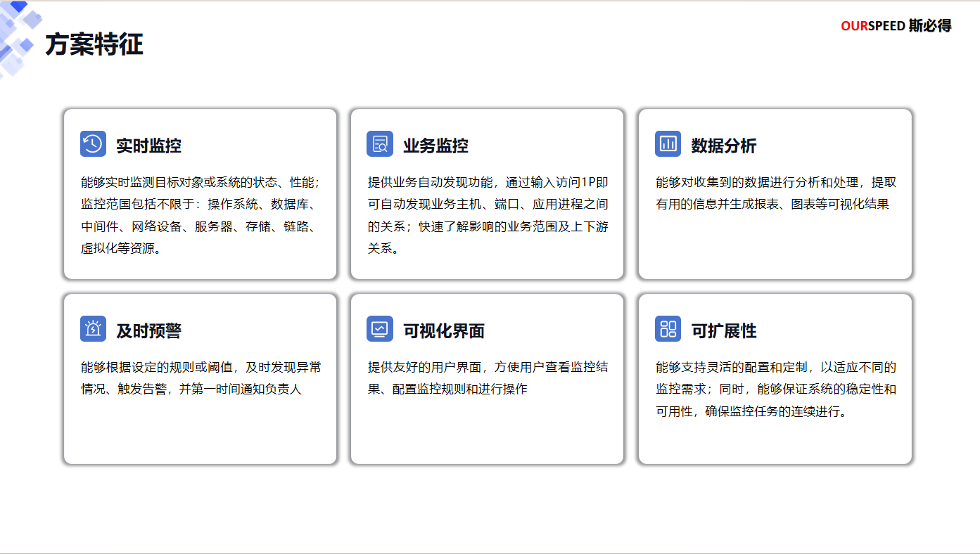Click the text starting 能够根据设定的规则或阈值
The height and width of the screenshot is (554, 980).
tap(201, 378)
